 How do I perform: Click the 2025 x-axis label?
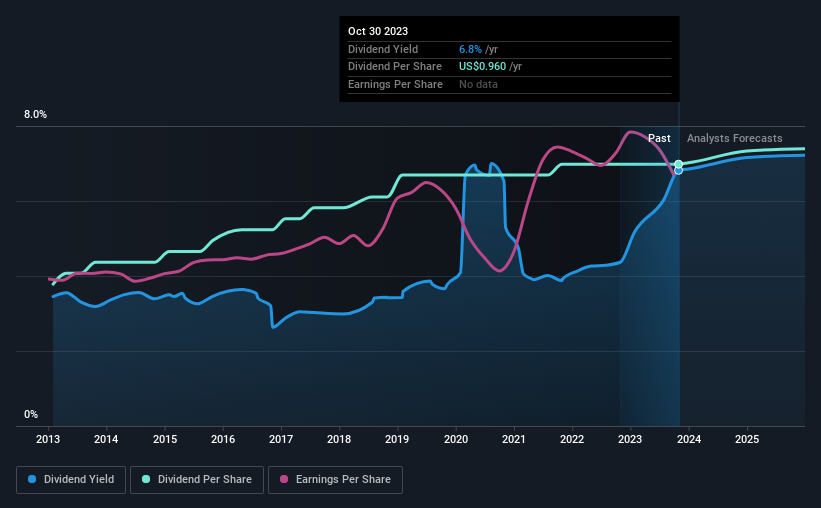[747, 439]
